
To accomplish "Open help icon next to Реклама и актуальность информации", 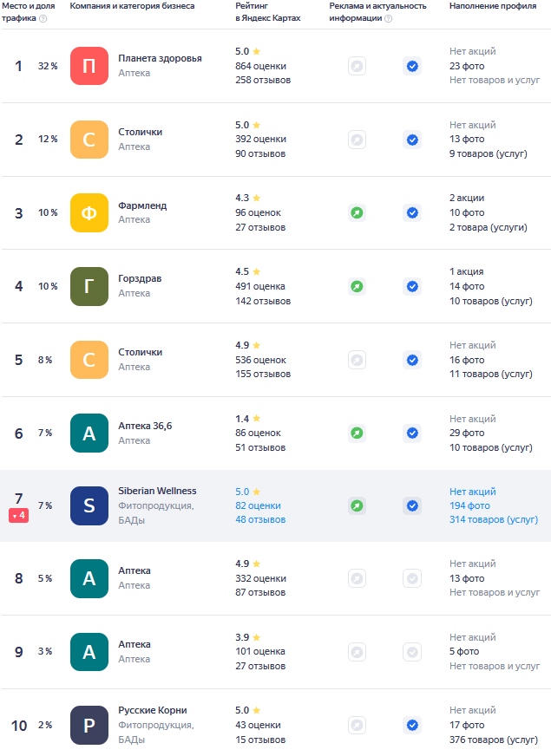I will pyautogui.click(x=389, y=19).
